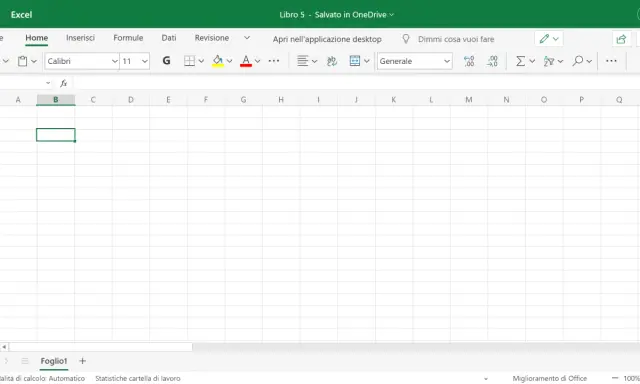This screenshot has width=640, height=384.
Task: Expand merge cells dropdown arrow
Action: tap(367, 61)
